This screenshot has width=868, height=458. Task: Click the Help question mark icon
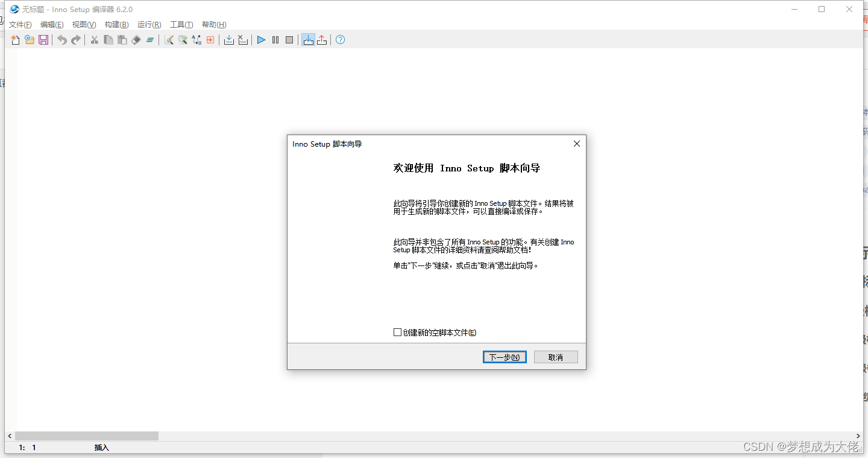[x=339, y=40]
